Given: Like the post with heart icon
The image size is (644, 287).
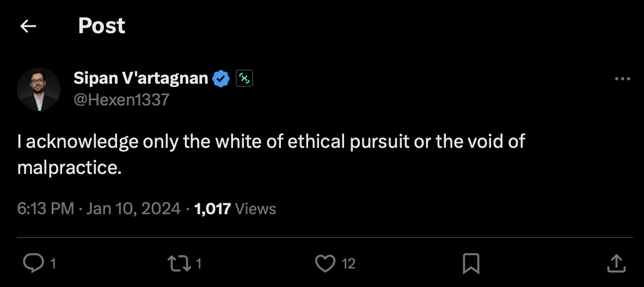Looking at the screenshot, I should pos(325,264).
